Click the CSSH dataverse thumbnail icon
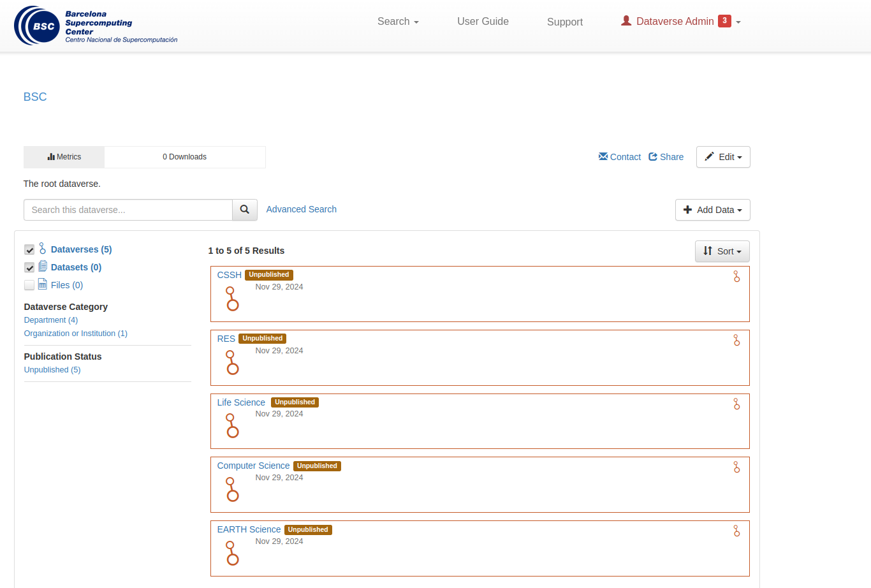871x588 pixels. pyautogui.click(x=232, y=298)
